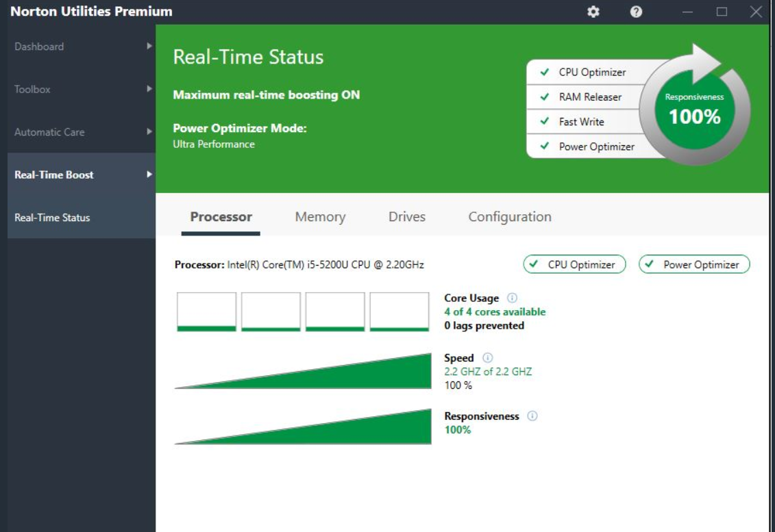
Task: Toggle CPU Optimizer pill button
Action: pos(574,264)
